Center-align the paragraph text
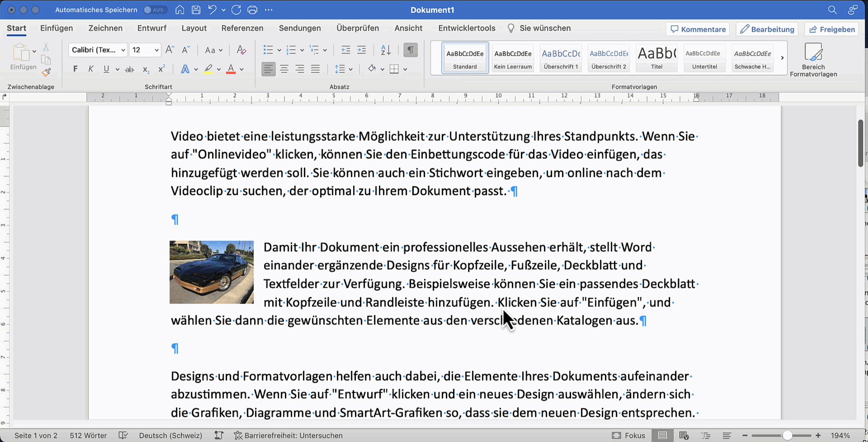 (284, 69)
